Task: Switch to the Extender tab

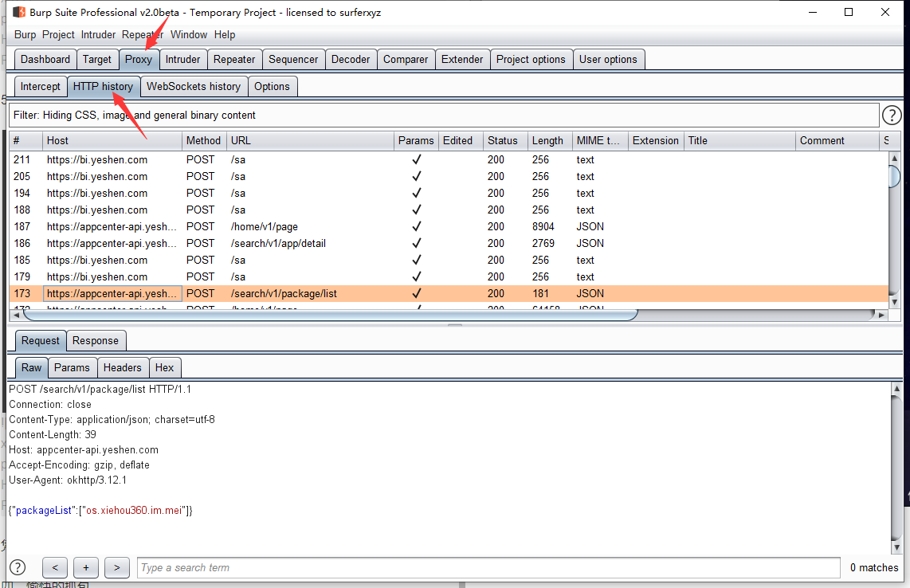Action: coord(462,59)
